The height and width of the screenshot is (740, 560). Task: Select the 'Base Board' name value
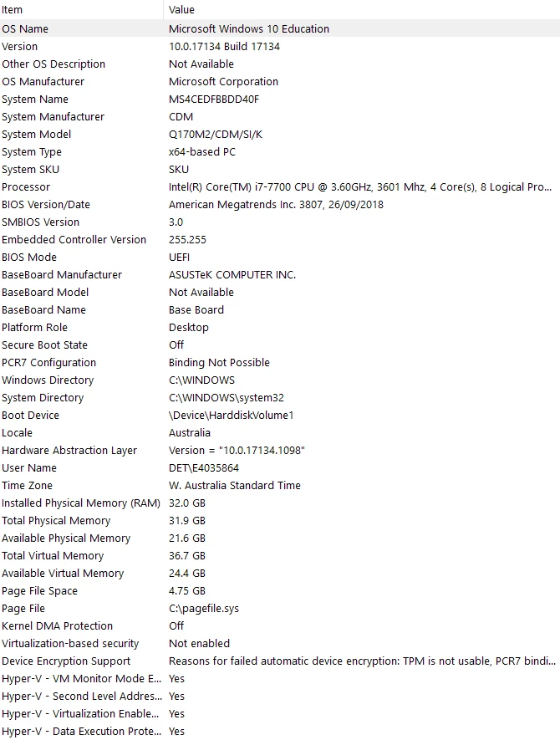click(x=196, y=309)
